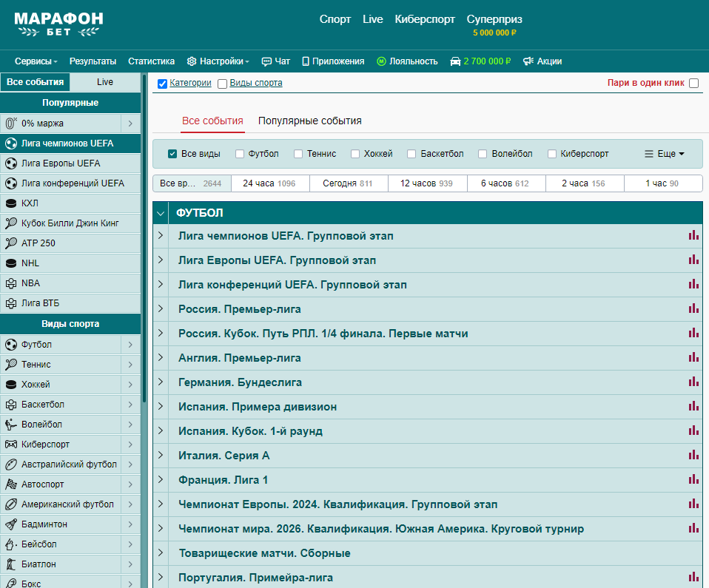Check the Виды спорта checkbox
The width and height of the screenshot is (709, 588).
coord(222,84)
